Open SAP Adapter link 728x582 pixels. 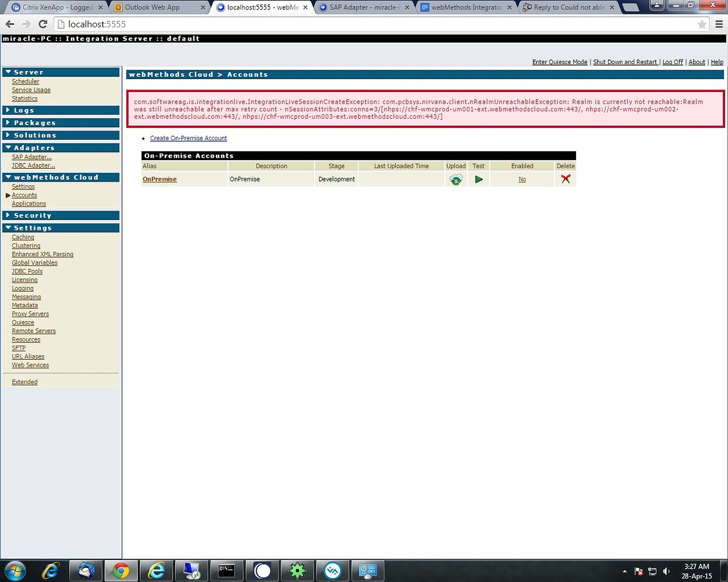(x=31, y=157)
